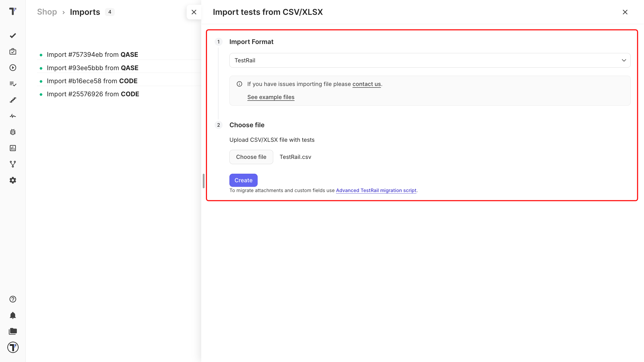Close the Imports list panel
The image size is (644, 362).
tap(194, 12)
